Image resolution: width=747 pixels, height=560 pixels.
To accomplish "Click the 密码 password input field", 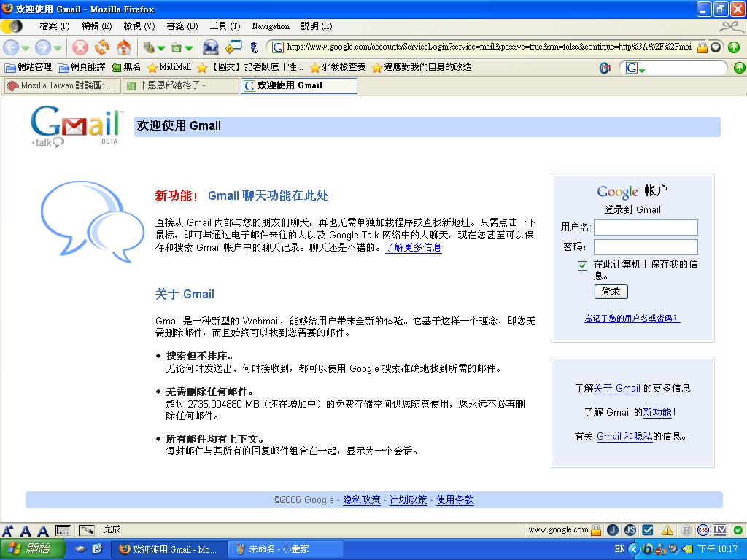I will coord(646,247).
